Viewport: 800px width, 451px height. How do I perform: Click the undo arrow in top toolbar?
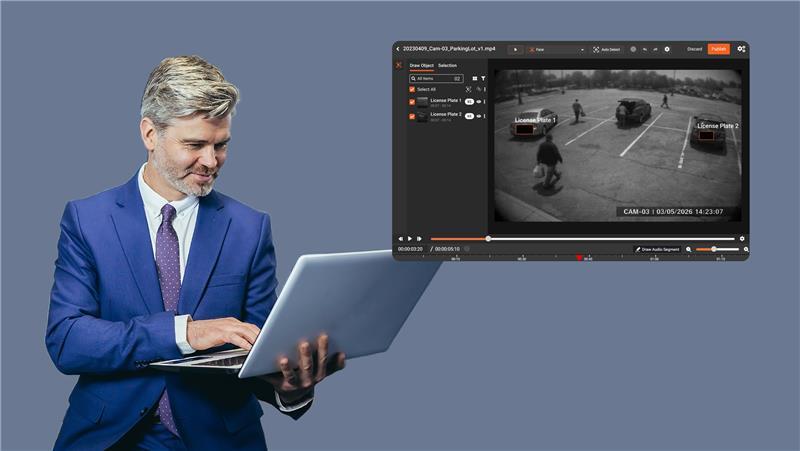point(645,49)
